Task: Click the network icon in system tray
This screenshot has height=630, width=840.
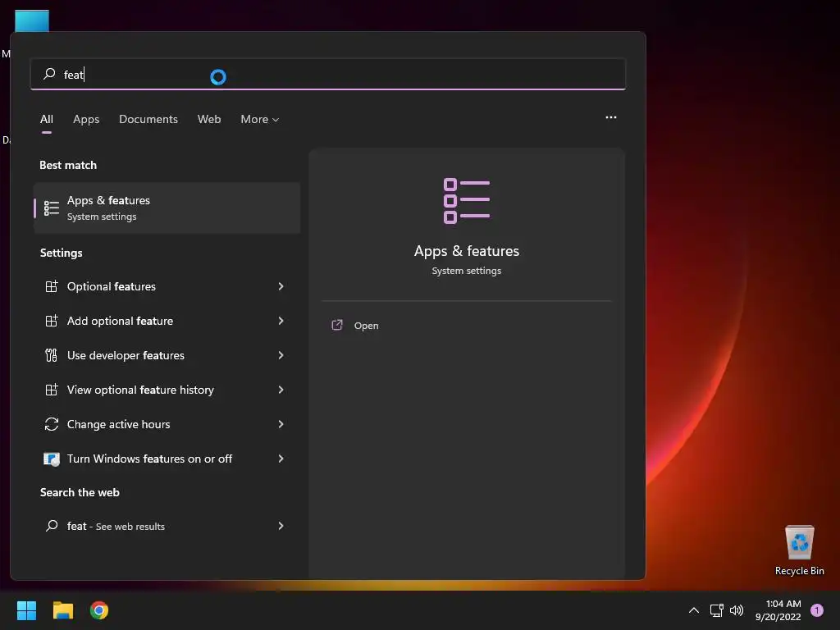Action: pos(716,610)
